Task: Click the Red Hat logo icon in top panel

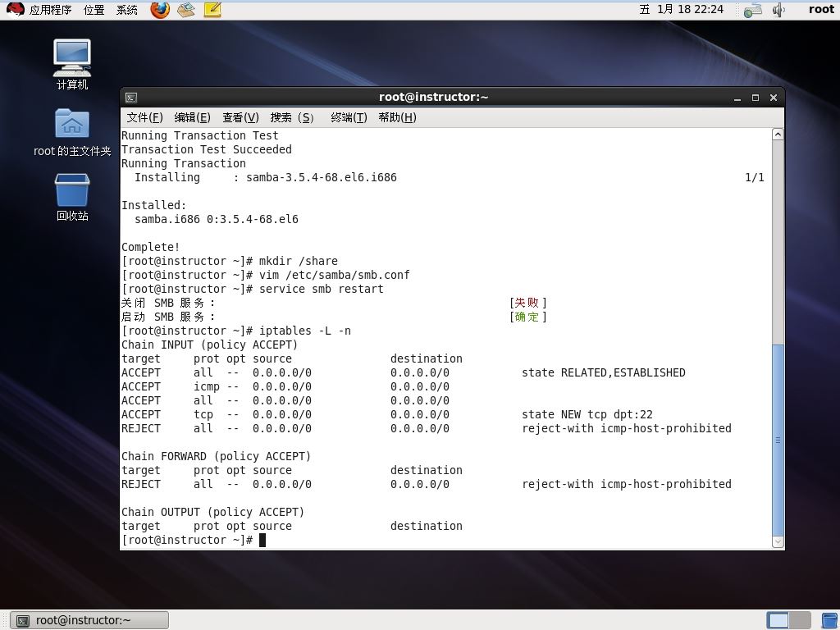Action: pyautogui.click(x=15, y=10)
